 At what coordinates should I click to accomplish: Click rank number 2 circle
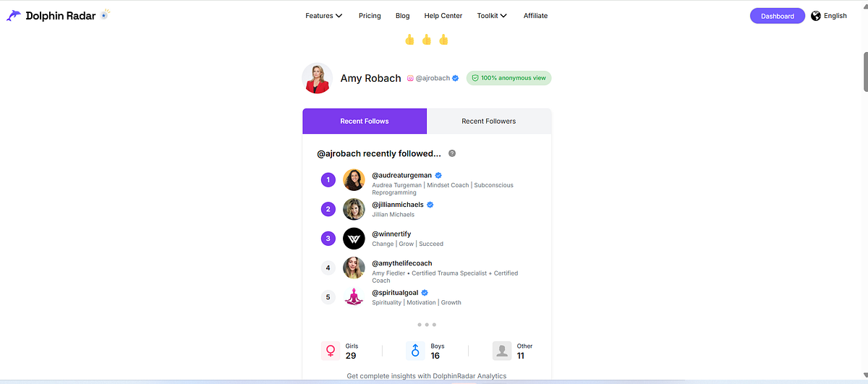click(x=328, y=209)
